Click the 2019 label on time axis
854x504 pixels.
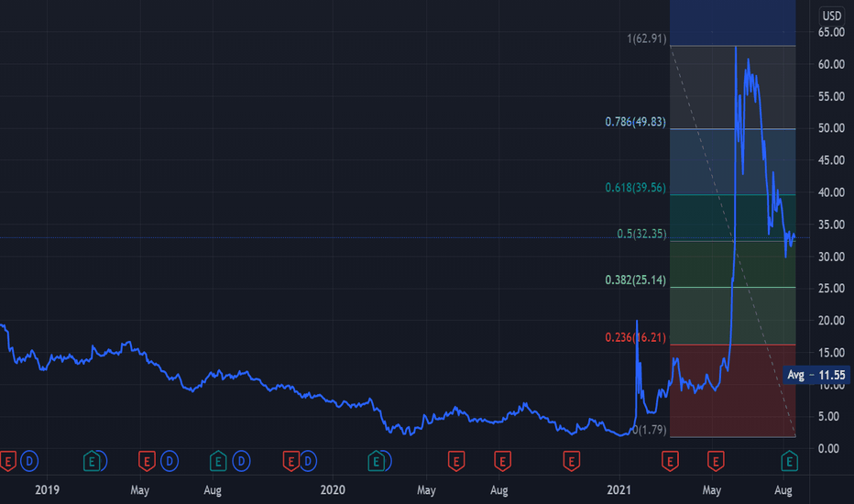click(x=48, y=490)
